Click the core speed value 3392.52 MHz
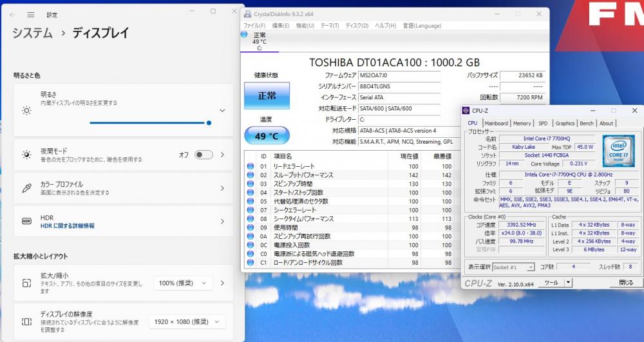This screenshot has width=644, height=342. click(522, 225)
